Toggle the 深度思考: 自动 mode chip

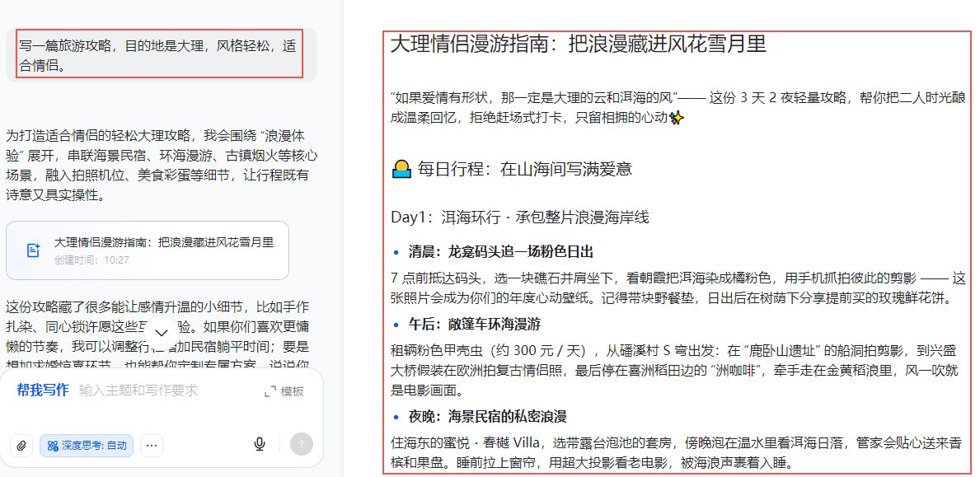(x=87, y=446)
